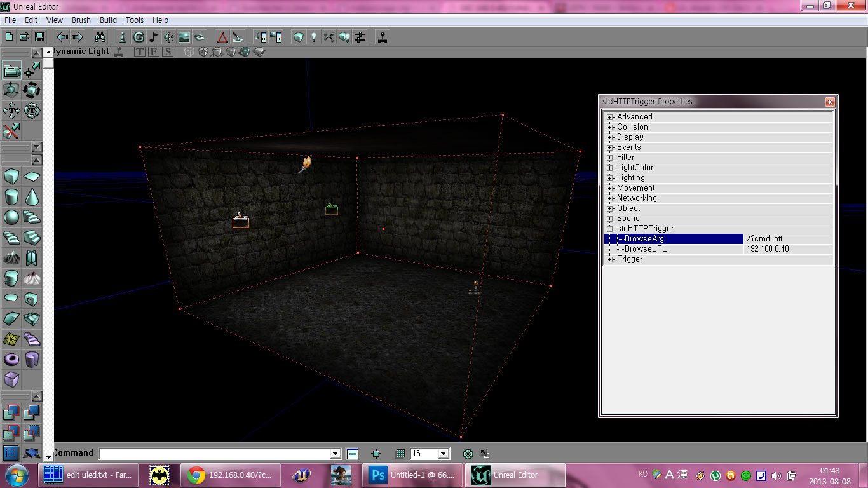Open the View menu

(55, 20)
